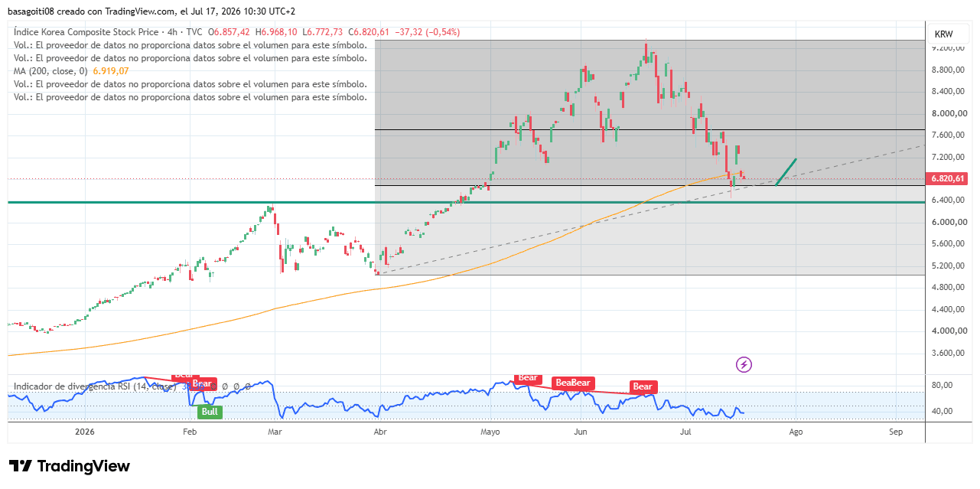The image size is (980, 489).
Task: Click the 3.600,00 price axis label
Action: pyautogui.click(x=949, y=353)
